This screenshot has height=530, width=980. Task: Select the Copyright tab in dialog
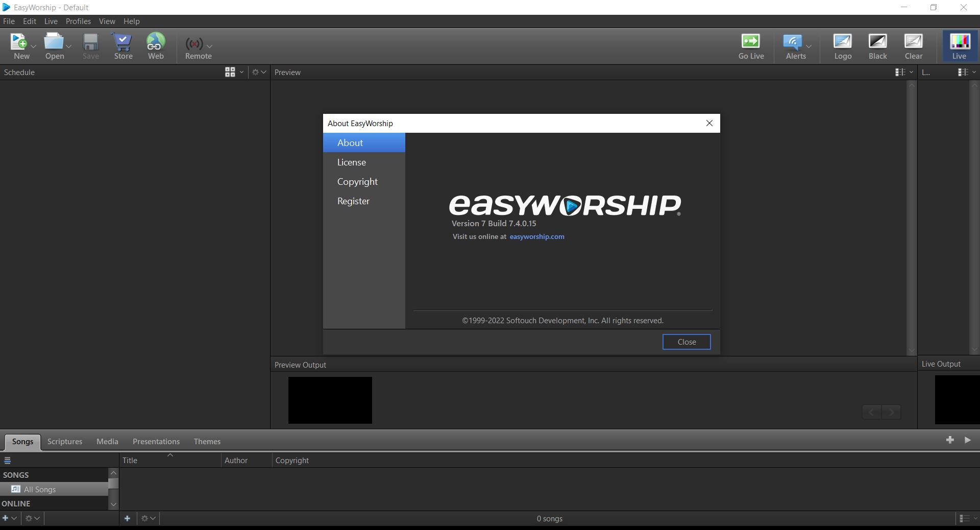[x=364, y=182]
